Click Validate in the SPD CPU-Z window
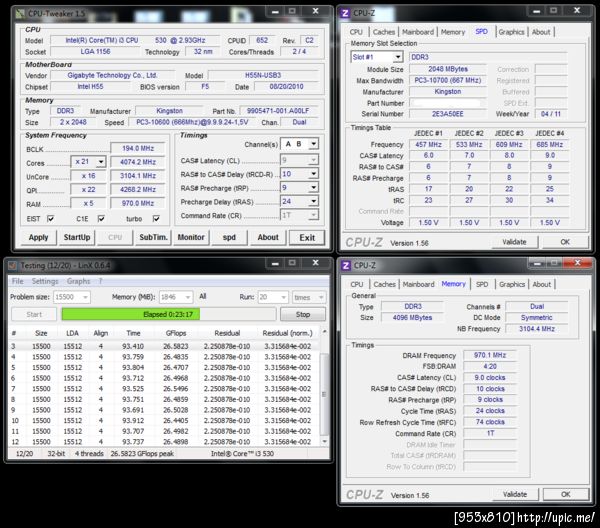Screen dimensions: 600x528 tap(513, 241)
